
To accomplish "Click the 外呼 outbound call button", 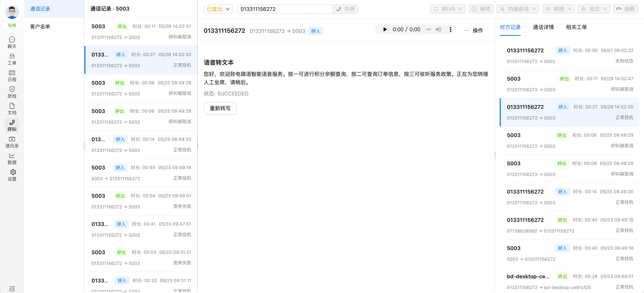I will click(x=346, y=9).
